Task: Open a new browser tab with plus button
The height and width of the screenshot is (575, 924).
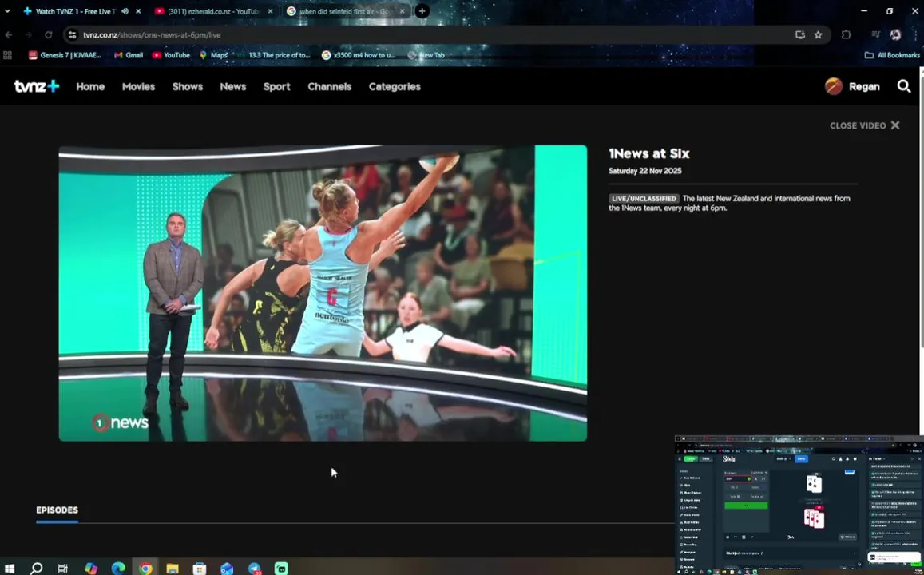Action: [422, 11]
